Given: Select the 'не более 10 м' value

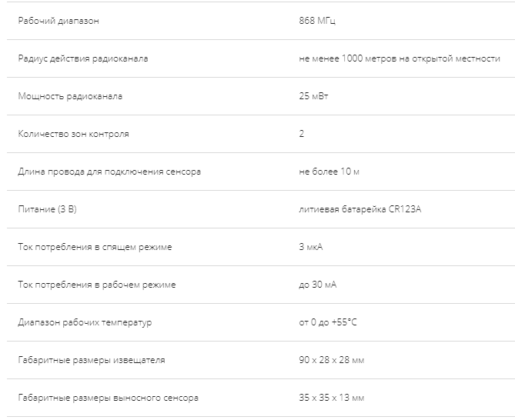Looking at the screenshot, I should coord(329,172).
